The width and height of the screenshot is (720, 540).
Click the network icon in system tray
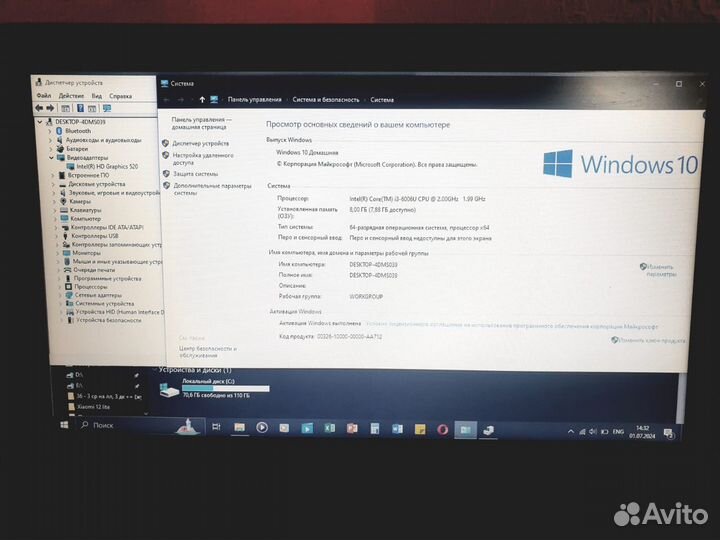coord(582,432)
